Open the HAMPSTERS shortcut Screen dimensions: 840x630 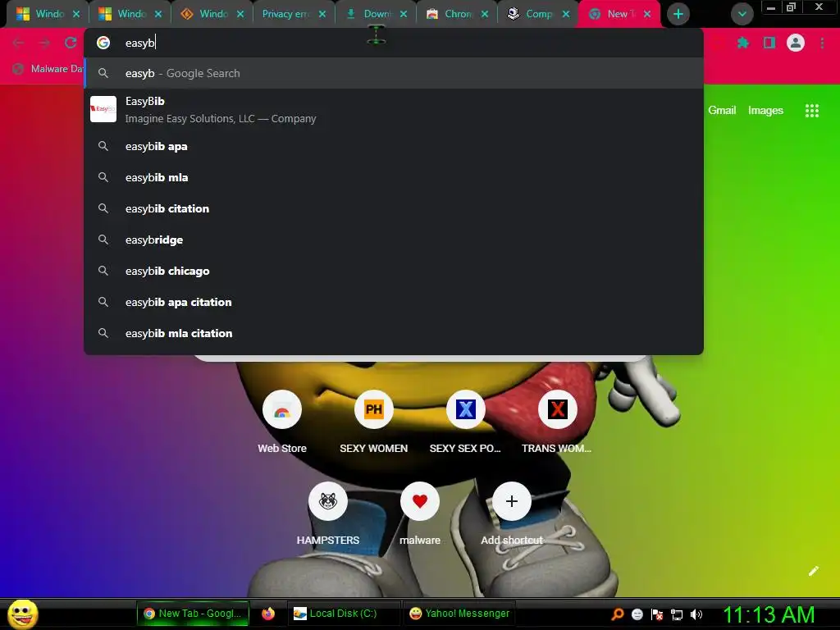(x=328, y=501)
